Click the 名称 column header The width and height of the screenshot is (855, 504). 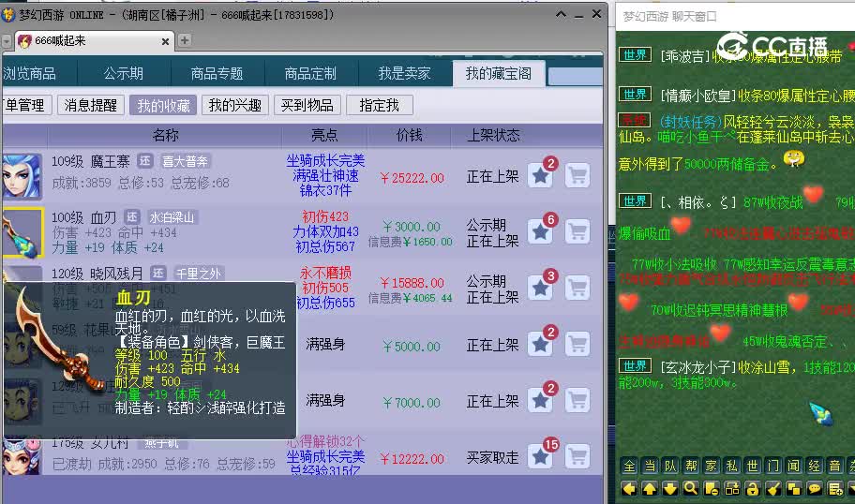[165, 135]
